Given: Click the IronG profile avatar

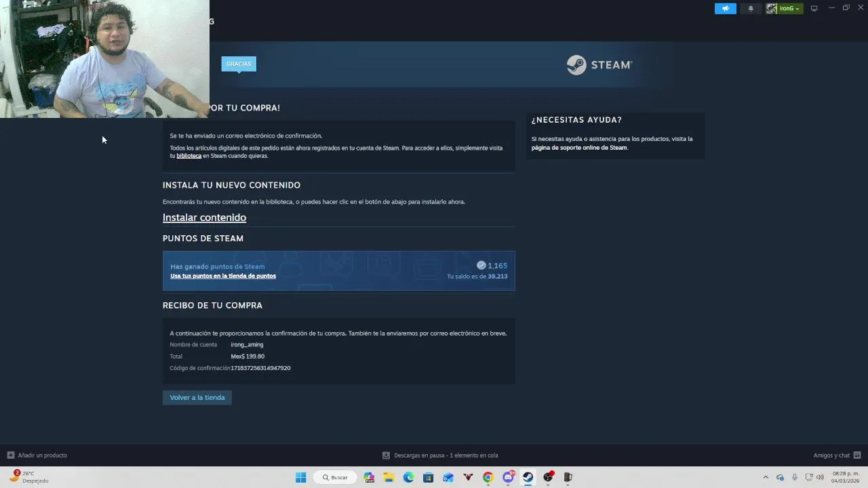Looking at the screenshot, I should pos(772,9).
